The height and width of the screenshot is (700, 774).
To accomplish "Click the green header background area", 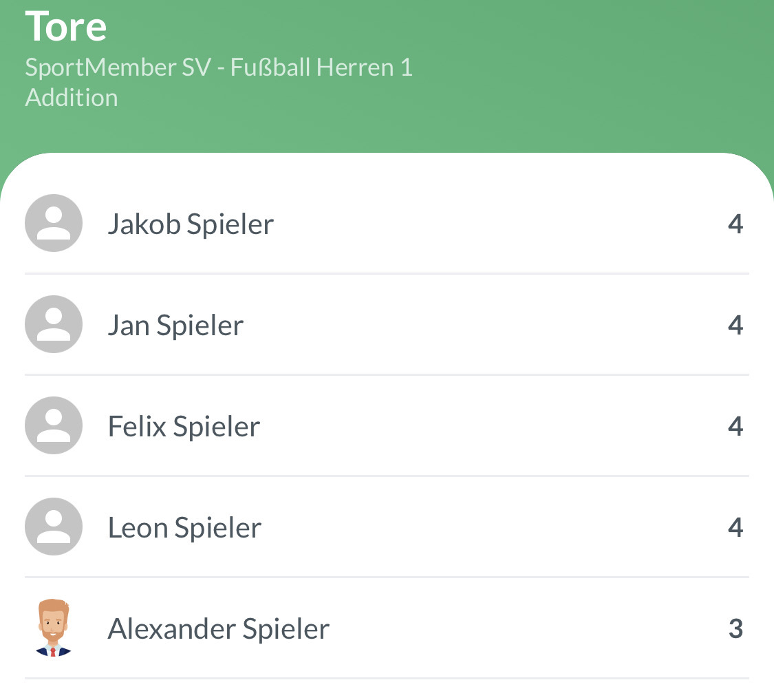I will 585,76.
